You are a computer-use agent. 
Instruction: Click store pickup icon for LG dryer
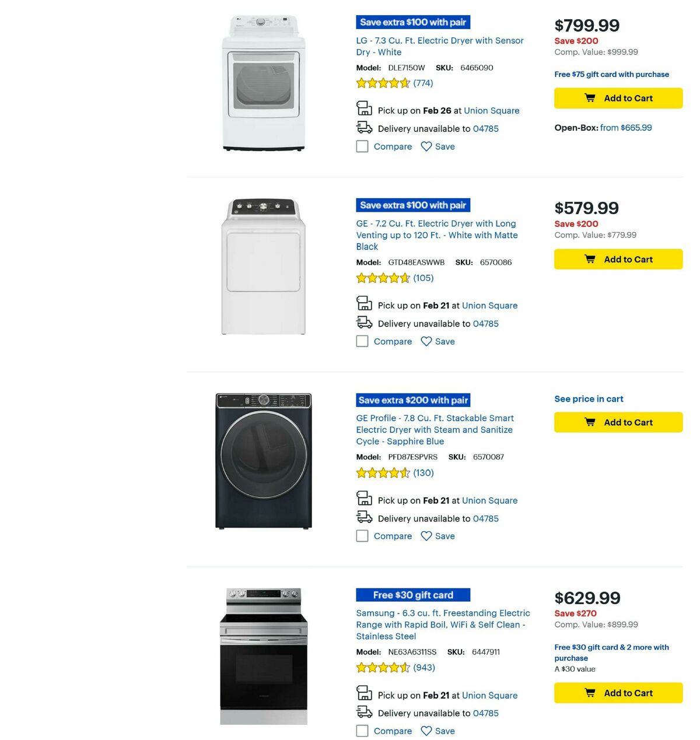[364, 108]
